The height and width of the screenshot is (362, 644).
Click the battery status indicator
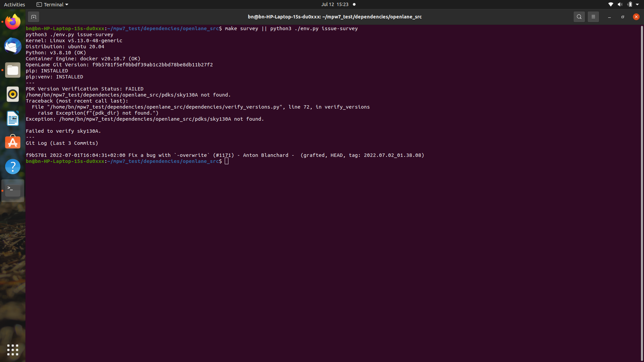coord(629,4)
